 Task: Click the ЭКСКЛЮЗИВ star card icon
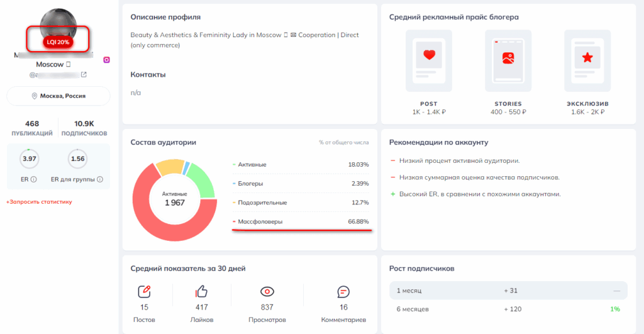pyautogui.click(x=587, y=58)
